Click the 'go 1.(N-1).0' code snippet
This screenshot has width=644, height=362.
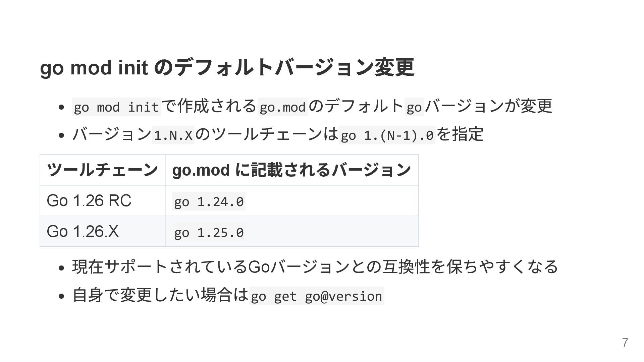(387, 135)
